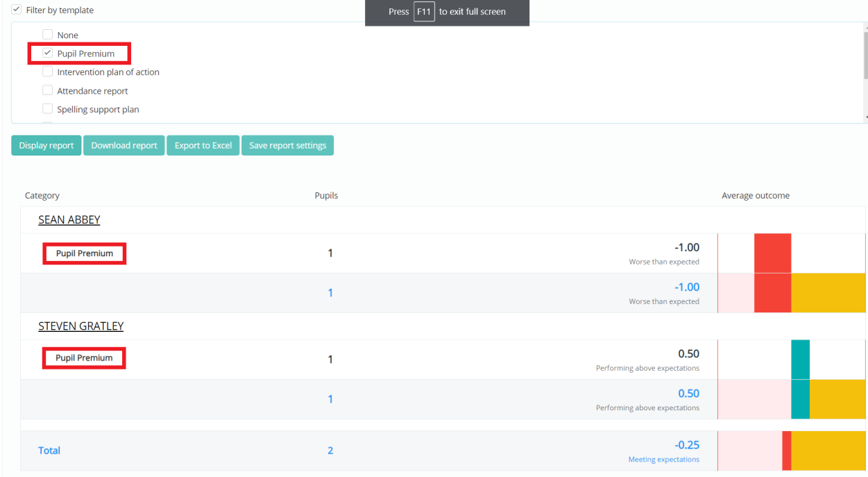
Task: Click the Average outcome column header
Action: (x=756, y=196)
